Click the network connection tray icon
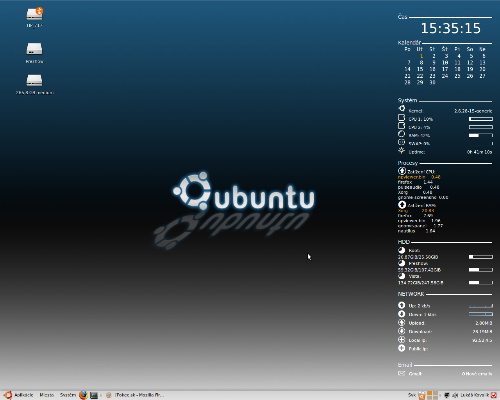This screenshot has width=500, height=400. pyautogui.click(x=447, y=395)
